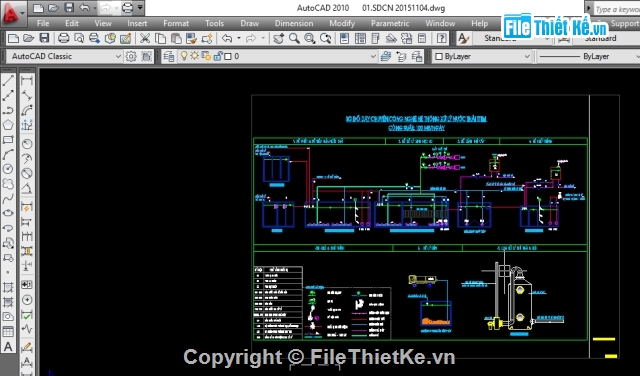Click Make Object's Layer Current icon
The width and height of the screenshot is (640, 376).
385,56
